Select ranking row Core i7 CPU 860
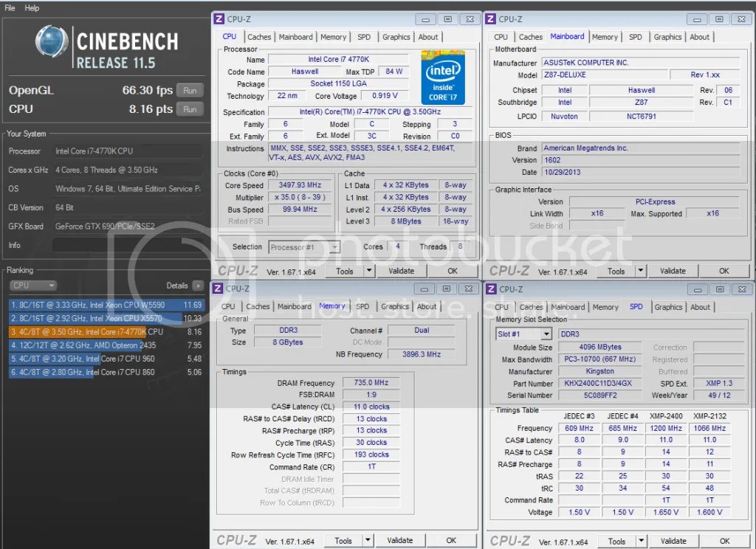 coord(106,372)
